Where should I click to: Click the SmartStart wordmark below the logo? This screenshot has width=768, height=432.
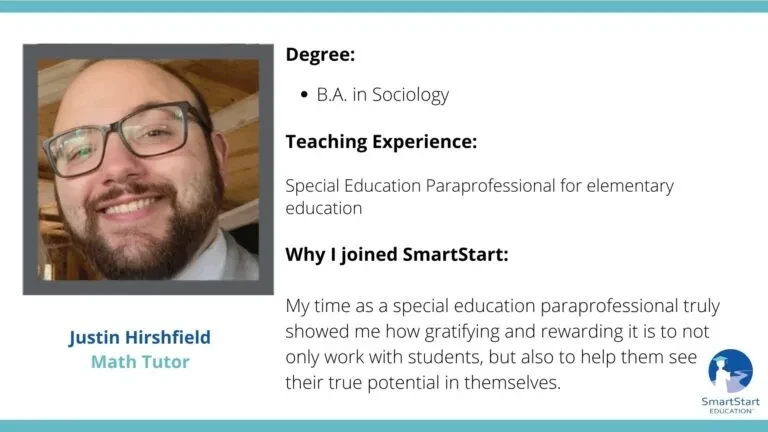(730, 402)
